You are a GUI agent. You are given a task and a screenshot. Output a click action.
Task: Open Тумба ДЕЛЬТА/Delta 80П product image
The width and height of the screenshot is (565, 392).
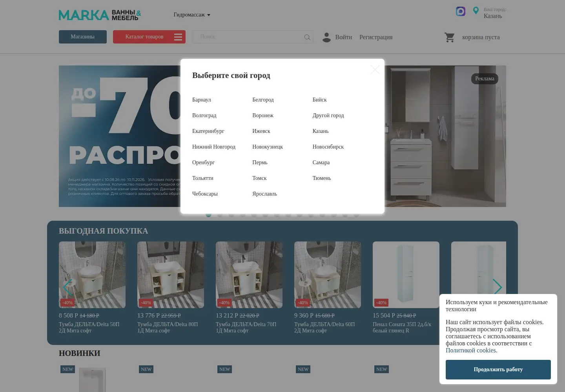point(171,275)
